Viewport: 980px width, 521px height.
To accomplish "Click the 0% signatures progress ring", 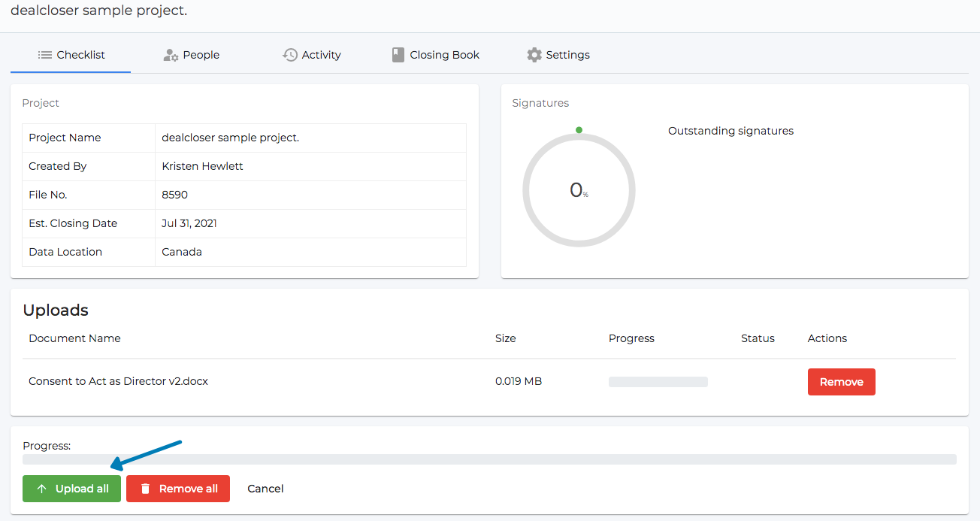I will coord(579,189).
